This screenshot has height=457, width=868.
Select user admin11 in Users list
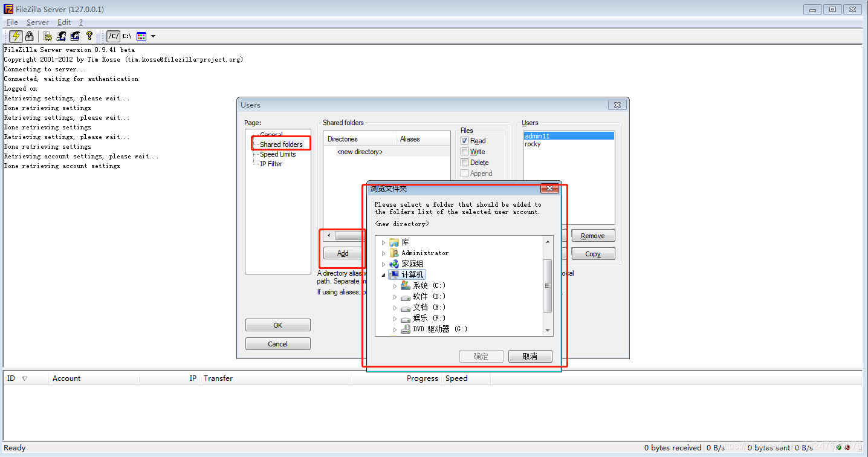(569, 136)
